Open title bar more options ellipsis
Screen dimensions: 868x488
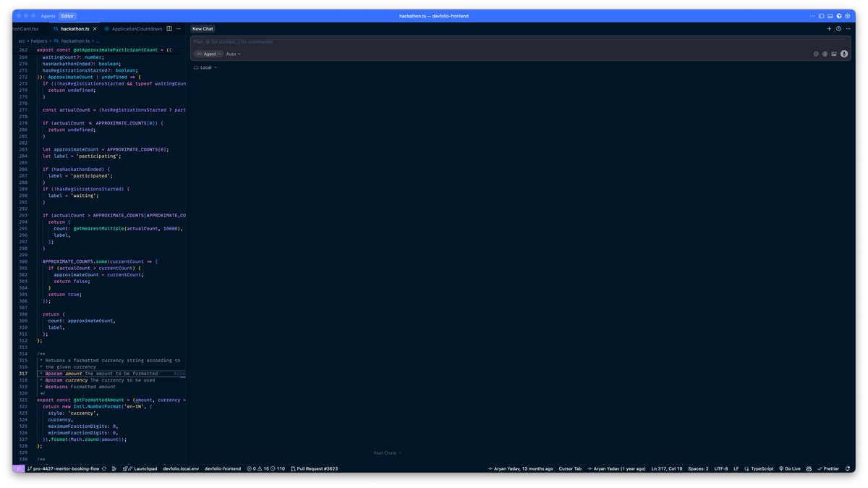pos(812,16)
